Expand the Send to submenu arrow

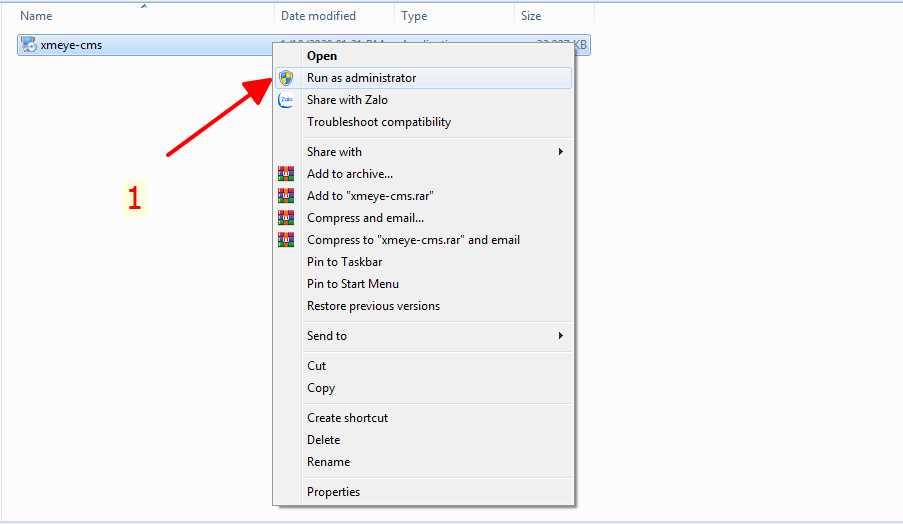(560, 336)
